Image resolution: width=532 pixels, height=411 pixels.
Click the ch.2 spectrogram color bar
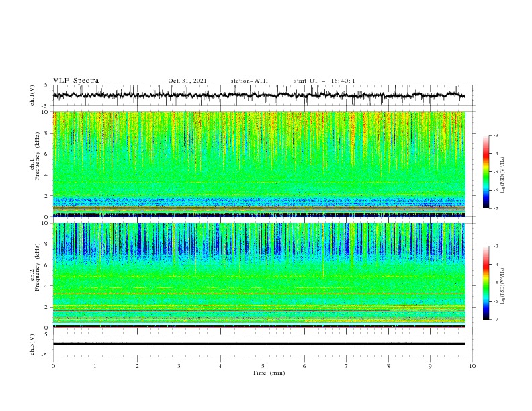pyautogui.click(x=486, y=283)
